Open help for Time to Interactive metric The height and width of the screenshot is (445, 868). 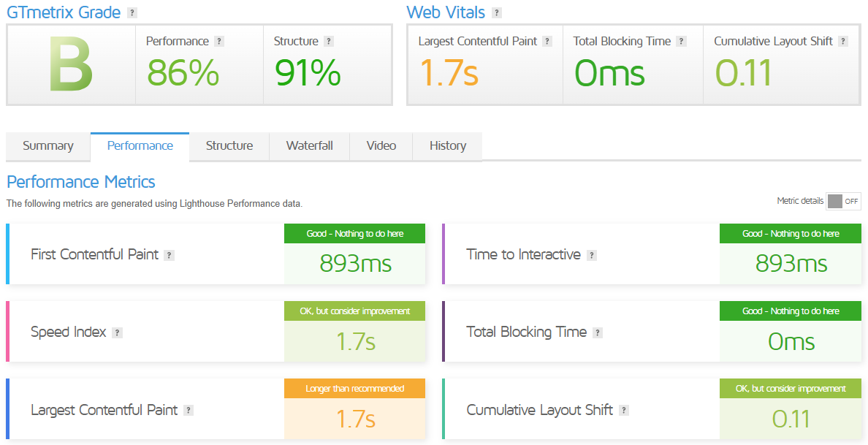coord(592,255)
